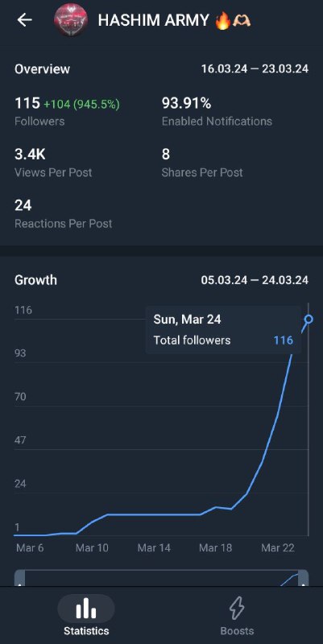Select the Statistics bar chart icon

(86, 609)
